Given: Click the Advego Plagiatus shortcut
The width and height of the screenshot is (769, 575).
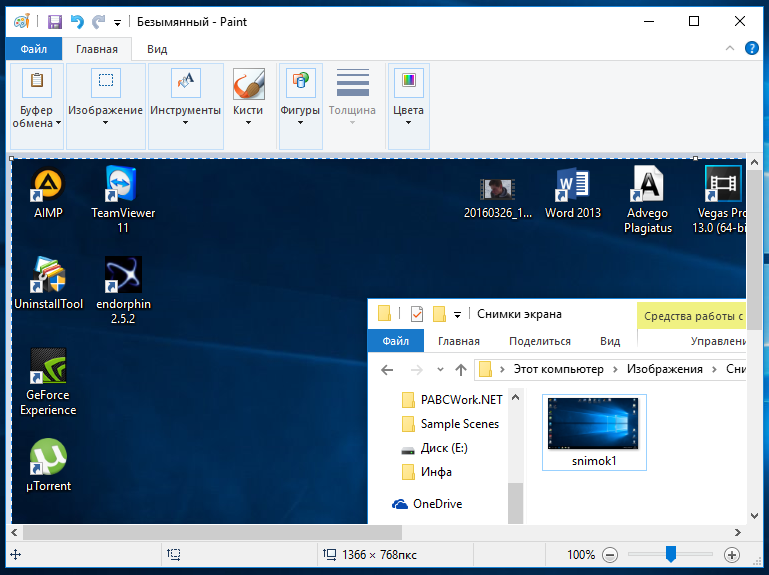Looking at the screenshot, I should pyautogui.click(x=647, y=199).
